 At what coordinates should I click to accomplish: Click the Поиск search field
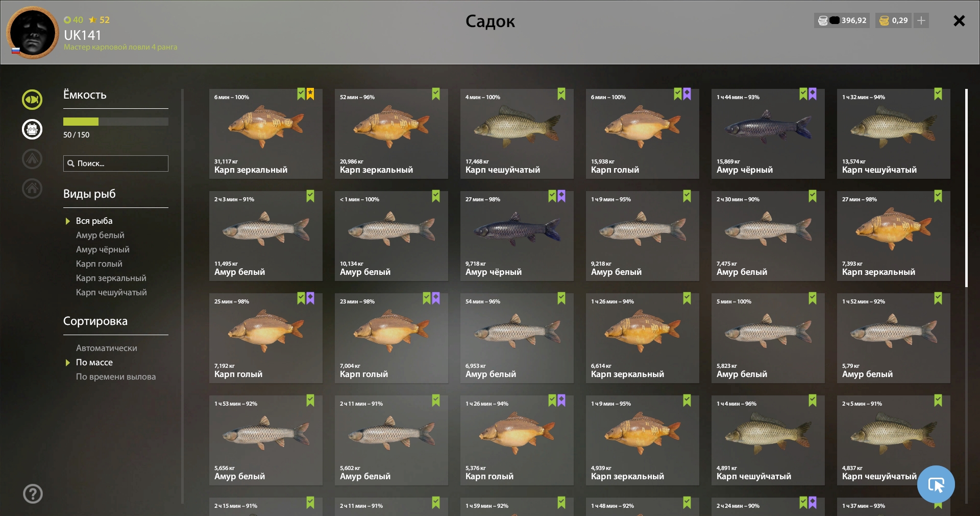(x=116, y=163)
